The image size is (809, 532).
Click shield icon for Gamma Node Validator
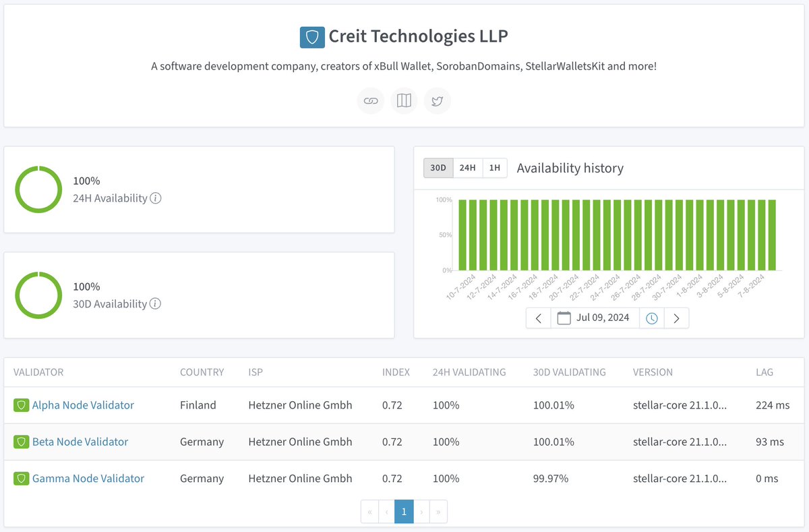(21, 478)
